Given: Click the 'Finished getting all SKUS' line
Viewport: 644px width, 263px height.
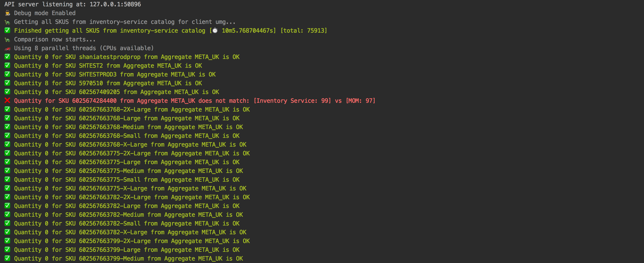Looking at the screenshot, I should pos(170,31).
